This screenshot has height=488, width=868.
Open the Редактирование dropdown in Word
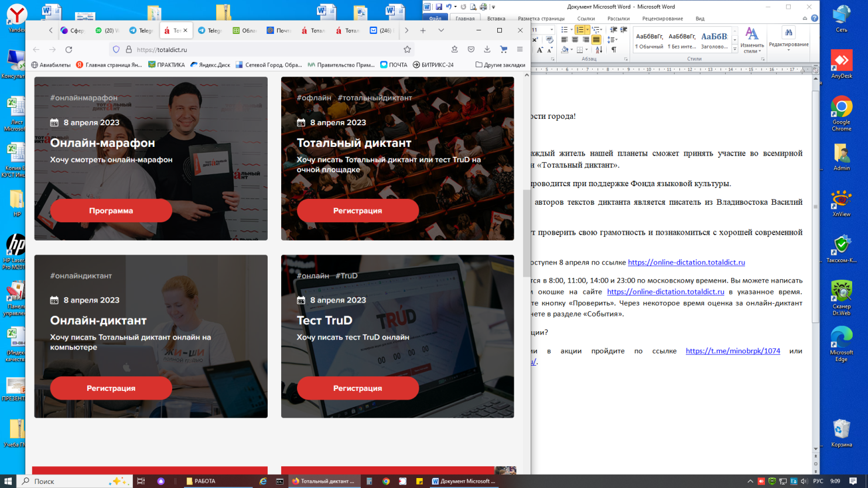pos(788,40)
